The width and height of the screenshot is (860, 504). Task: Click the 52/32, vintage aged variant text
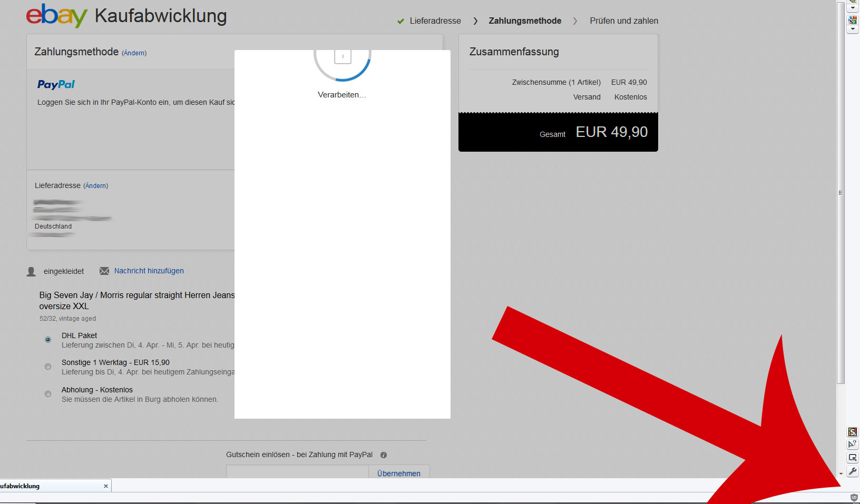67,319
